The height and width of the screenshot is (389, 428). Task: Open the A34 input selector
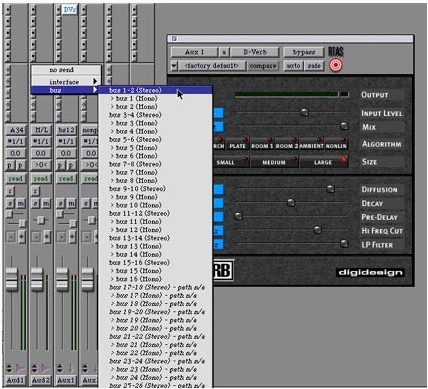16,130
